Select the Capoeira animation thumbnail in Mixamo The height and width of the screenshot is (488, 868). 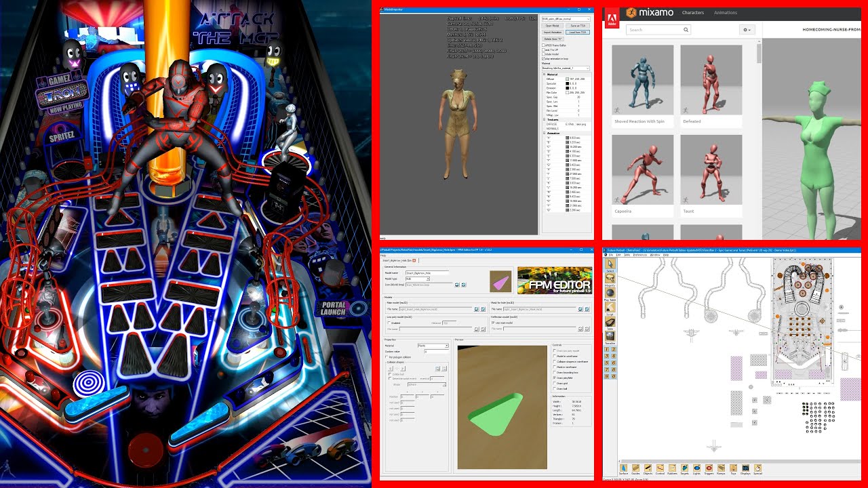[x=643, y=169]
